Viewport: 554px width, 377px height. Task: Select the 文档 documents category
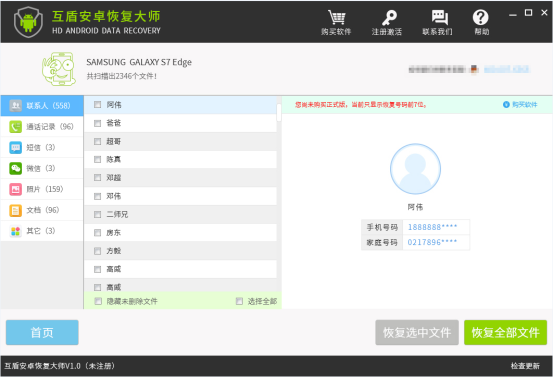[42, 210]
